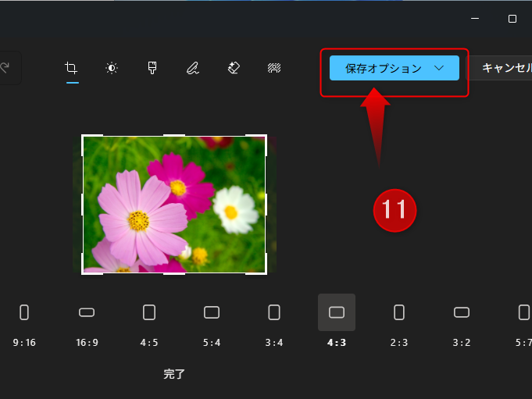Open the Filter brush tool

click(x=152, y=68)
